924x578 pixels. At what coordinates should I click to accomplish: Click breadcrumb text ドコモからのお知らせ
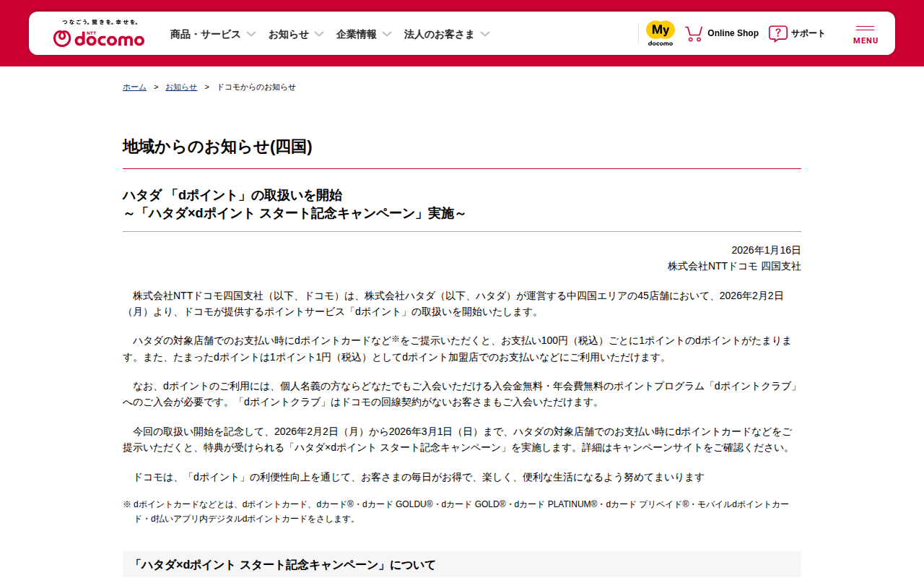(x=256, y=87)
